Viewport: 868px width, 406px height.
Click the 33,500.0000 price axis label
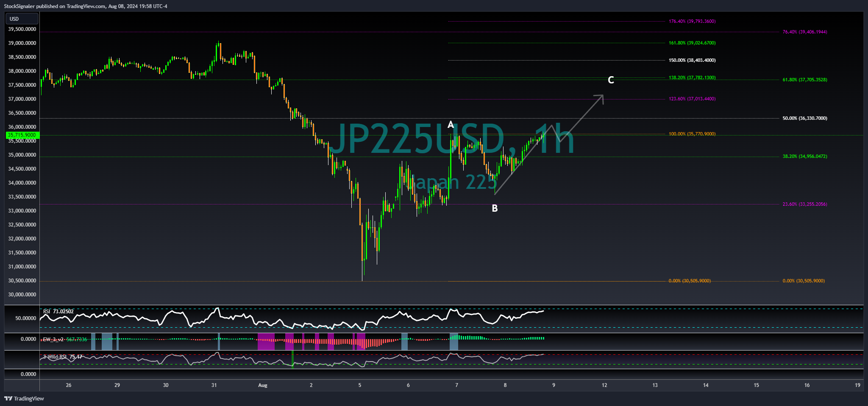(22, 197)
